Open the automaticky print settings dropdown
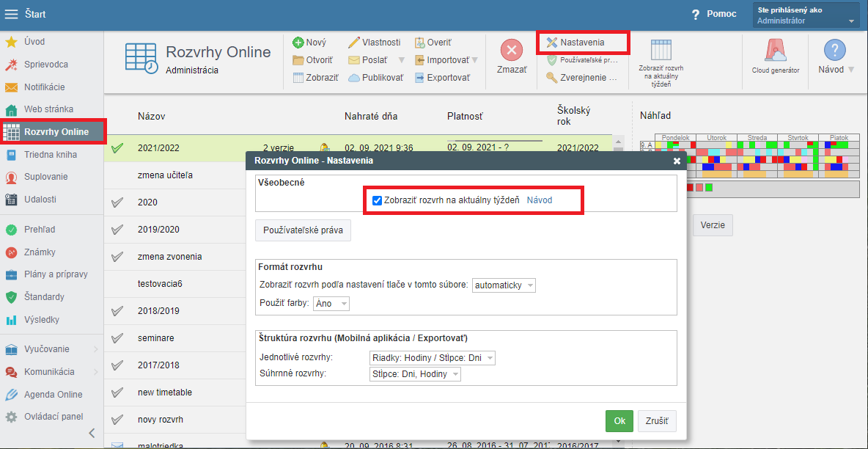This screenshot has width=868, height=449. click(x=504, y=285)
